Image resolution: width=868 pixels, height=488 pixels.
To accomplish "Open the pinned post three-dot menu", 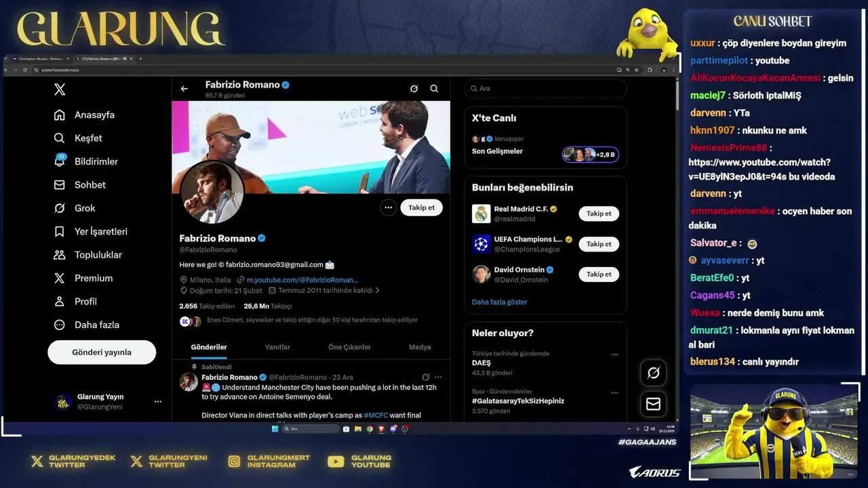I will [439, 378].
